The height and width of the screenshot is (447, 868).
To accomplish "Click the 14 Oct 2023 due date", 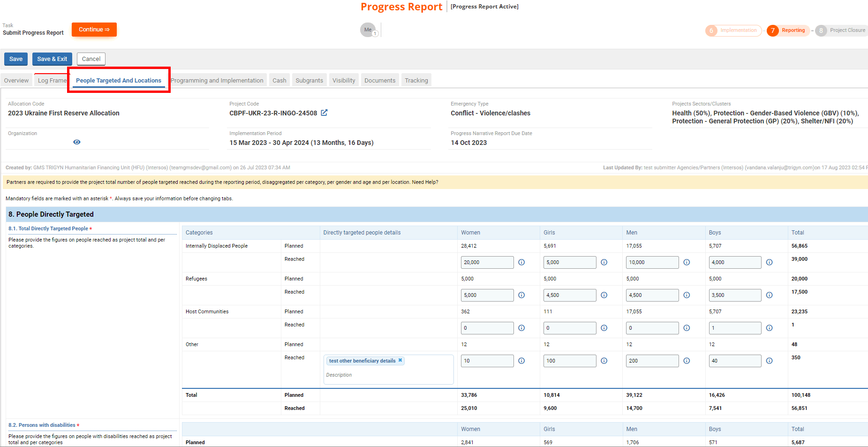I will click(x=469, y=143).
